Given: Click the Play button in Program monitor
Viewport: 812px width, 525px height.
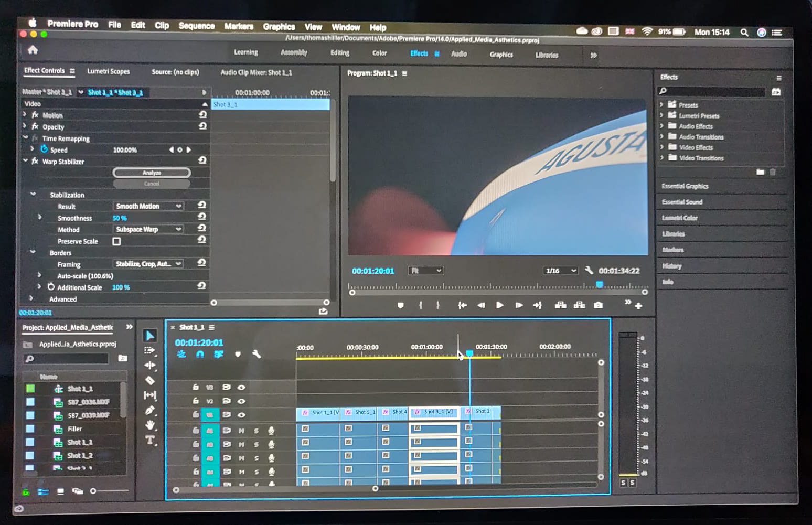Looking at the screenshot, I should (x=499, y=305).
